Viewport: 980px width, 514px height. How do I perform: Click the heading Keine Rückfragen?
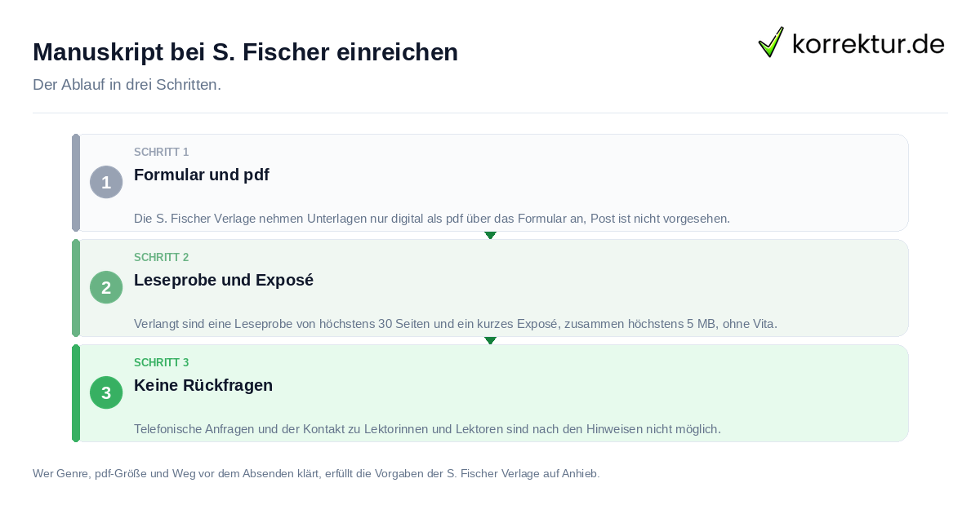[203, 385]
